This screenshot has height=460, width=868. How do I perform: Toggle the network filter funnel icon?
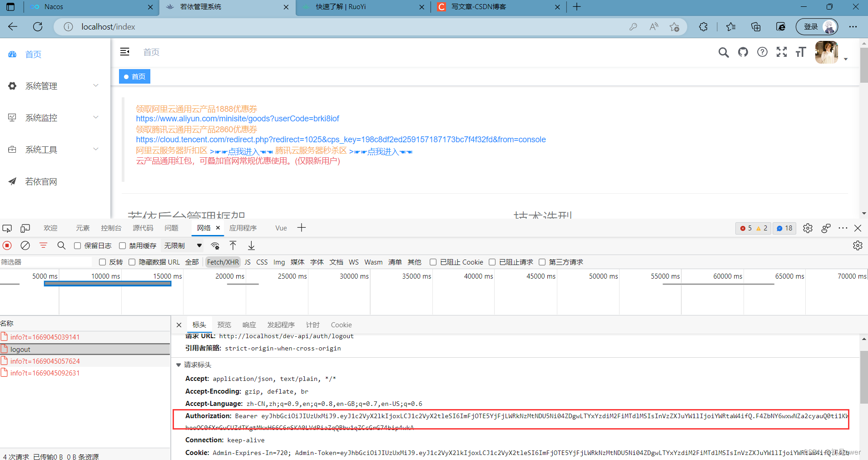tap(43, 245)
